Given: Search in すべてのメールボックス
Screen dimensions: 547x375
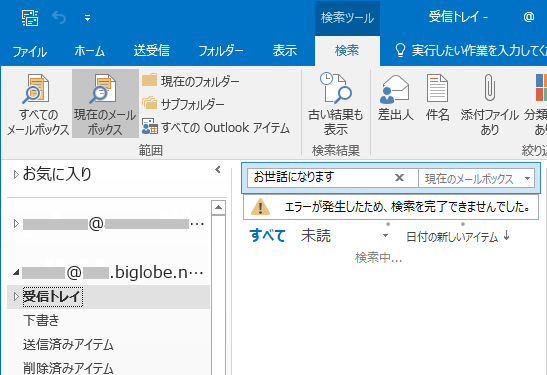Looking at the screenshot, I should (x=38, y=104).
